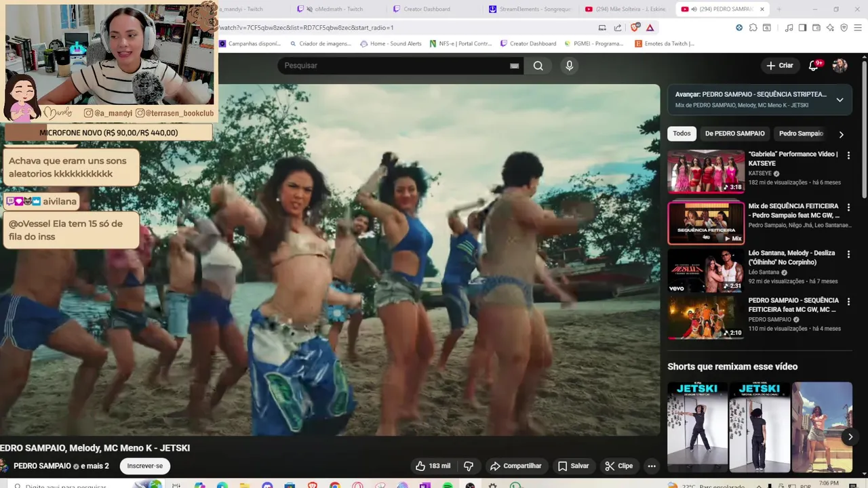Click the blue round extension icon
The height and width of the screenshot is (488, 868).
click(739, 28)
